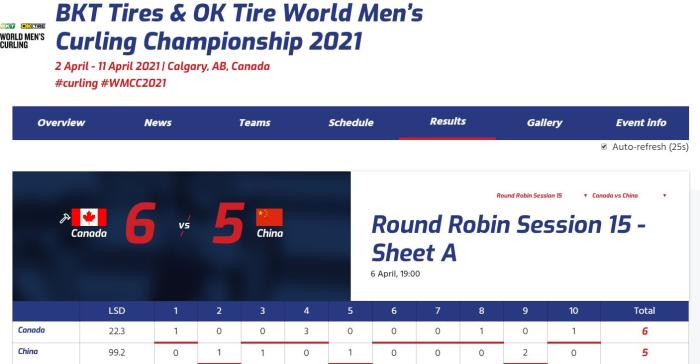
Task: Switch to the Overview tab
Action: 61,123
